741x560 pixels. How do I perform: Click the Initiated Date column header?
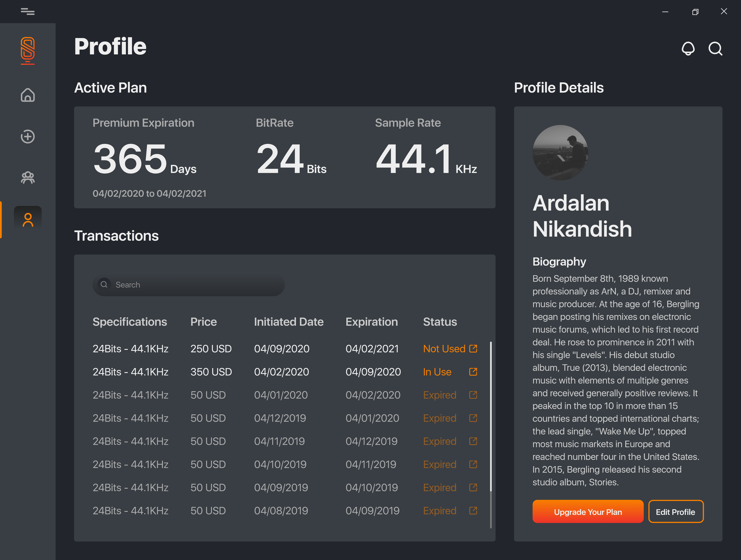289,322
